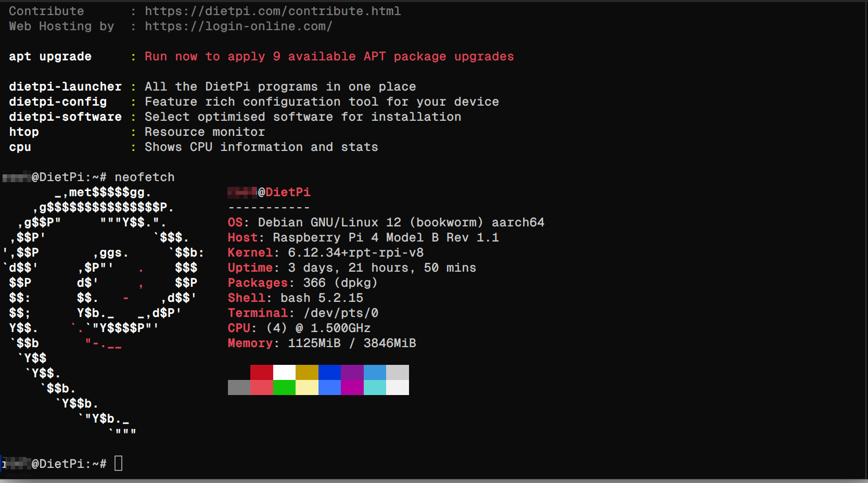Click 'Feature rich configuration tool for your device'
The image size is (868, 483).
pos(322,101)
